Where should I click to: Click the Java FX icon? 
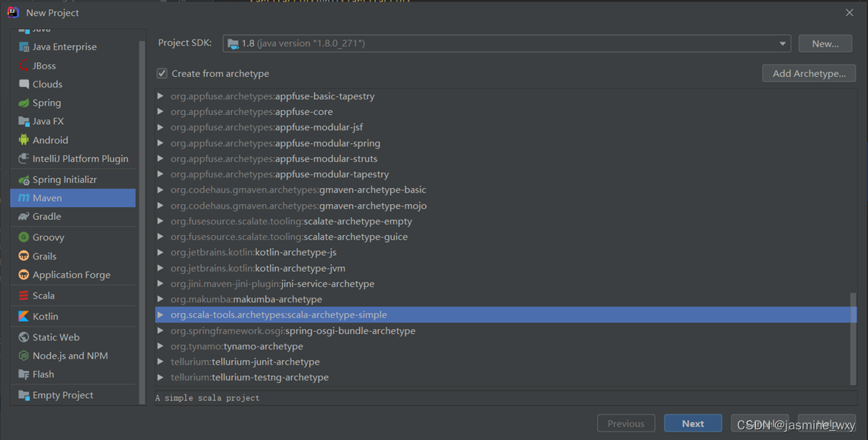coord(24,121)
